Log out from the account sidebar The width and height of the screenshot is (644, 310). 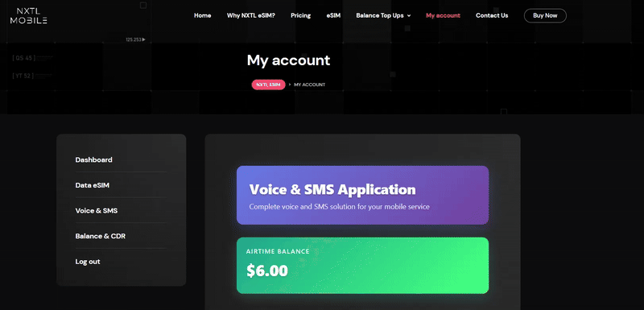point(88,262)
